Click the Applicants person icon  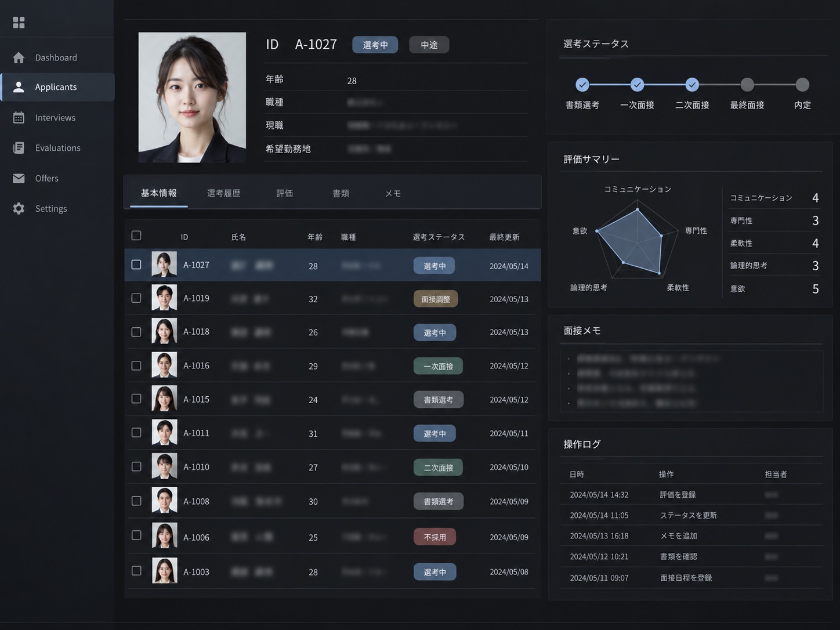[19, 87]
